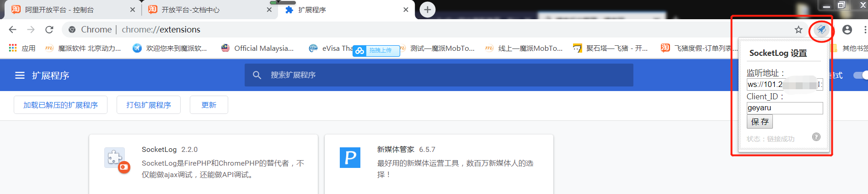Open bookmark 欢迎您来到魔派软...
Screen dimensions: 868x194
(x=170, y=48)
